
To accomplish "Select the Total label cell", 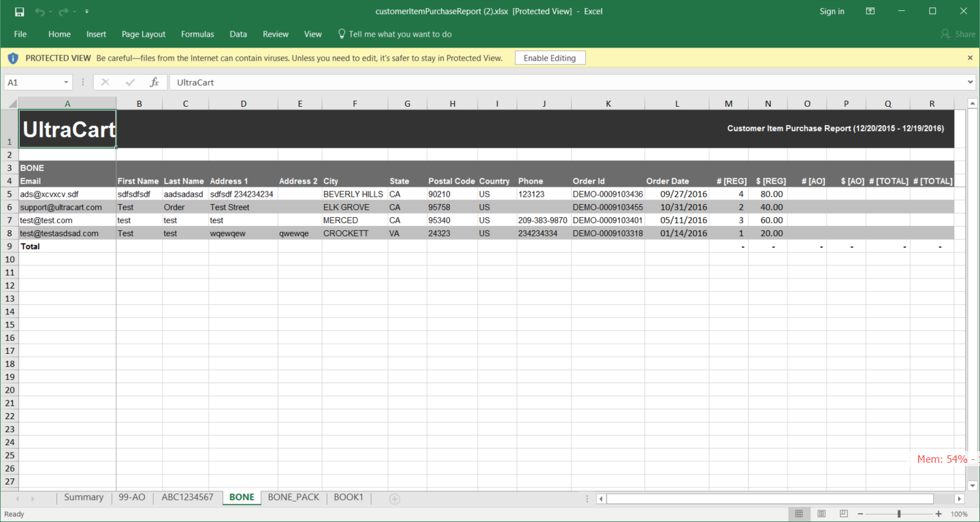I will pyautogui.click(x=67, y=246).
